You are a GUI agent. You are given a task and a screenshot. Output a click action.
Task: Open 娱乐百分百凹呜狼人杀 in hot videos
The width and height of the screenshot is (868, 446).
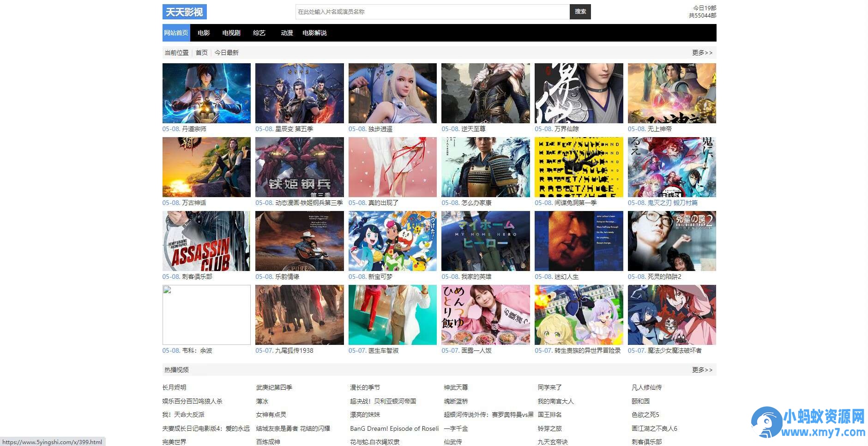193,401
